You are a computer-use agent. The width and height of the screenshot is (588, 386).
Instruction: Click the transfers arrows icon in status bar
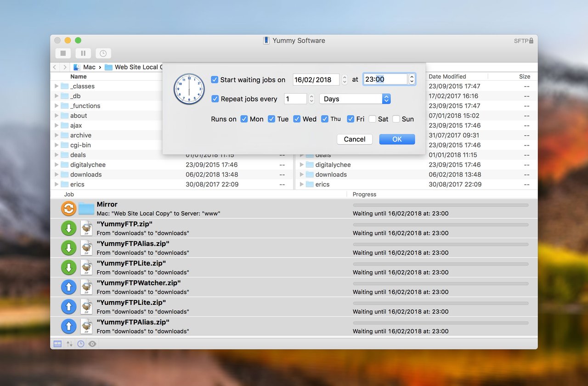coord(69,344)
